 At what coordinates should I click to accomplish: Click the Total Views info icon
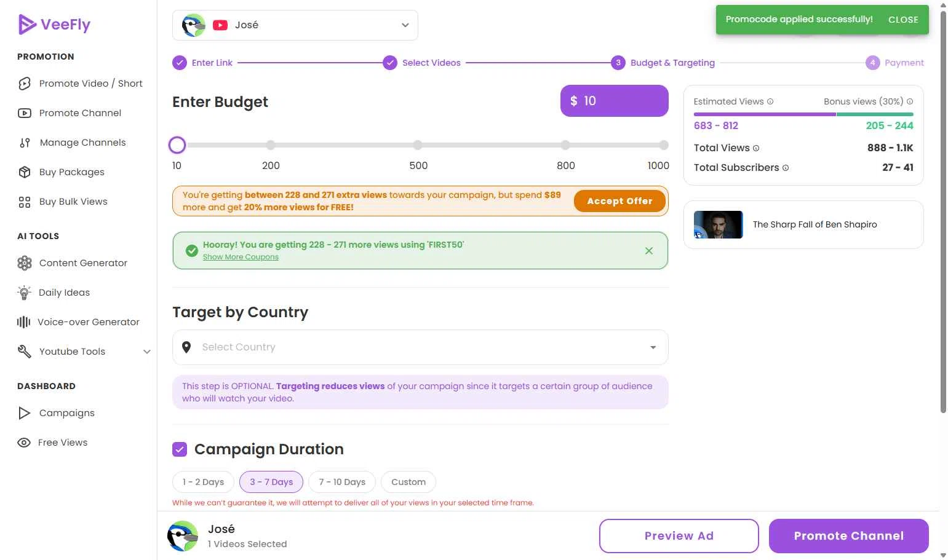point(756,148)
